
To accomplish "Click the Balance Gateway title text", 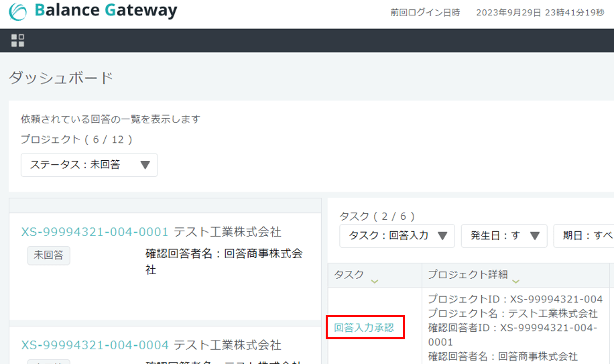I will pyautogui.click(x=106, y=11).
